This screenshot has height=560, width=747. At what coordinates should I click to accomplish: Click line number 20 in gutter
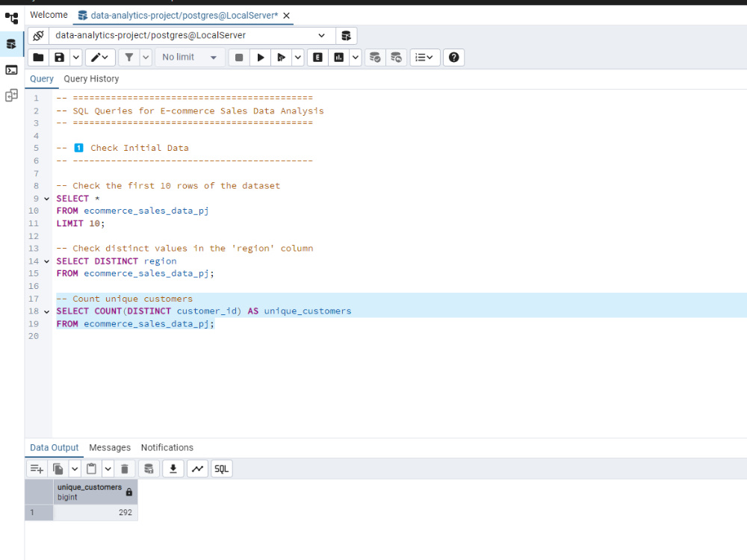[34, 336]
